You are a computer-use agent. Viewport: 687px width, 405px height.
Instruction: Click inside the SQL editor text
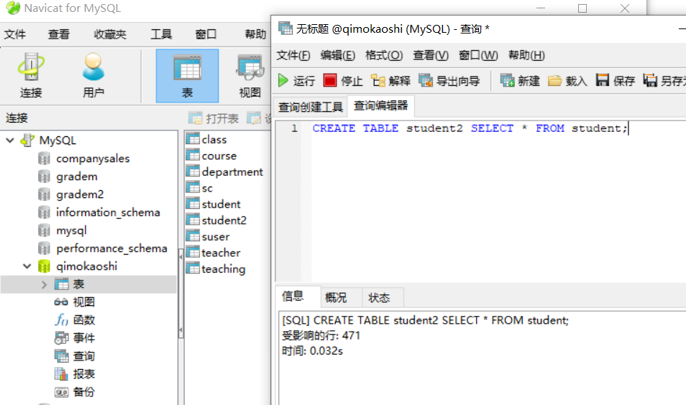pos(470,128)
